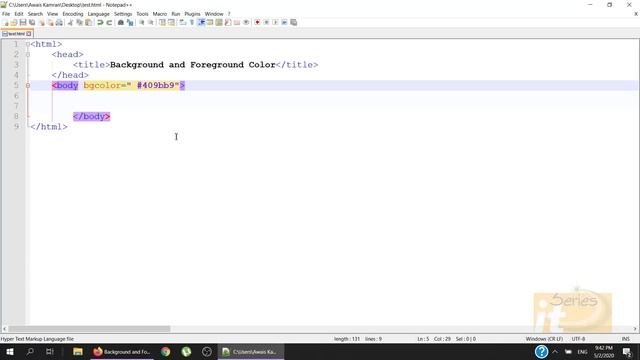Create a new file with New icon

(5, 23)
